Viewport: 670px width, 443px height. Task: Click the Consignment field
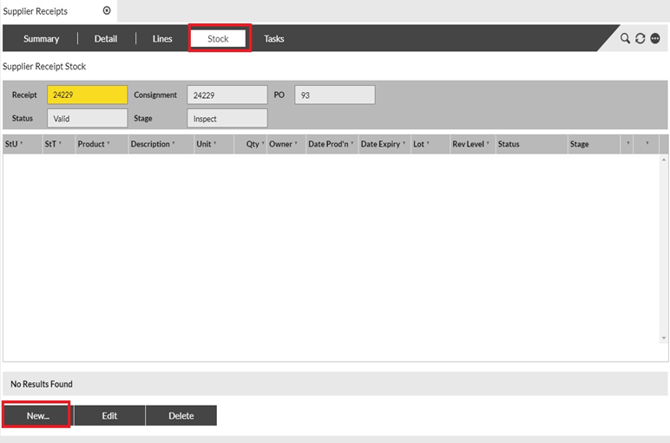point(226,95)
